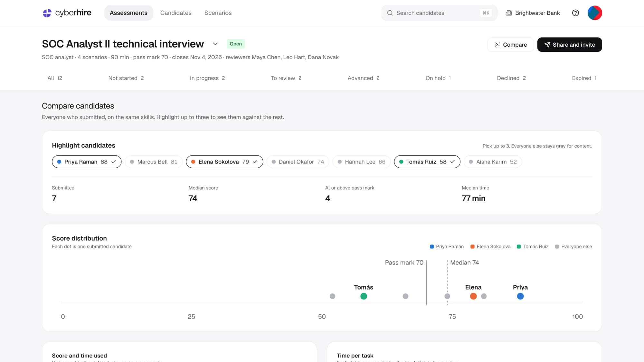Image resolution: width=644 pixels, height=362 pixels.
Task: Click the Open status badge
Action: 236,44
